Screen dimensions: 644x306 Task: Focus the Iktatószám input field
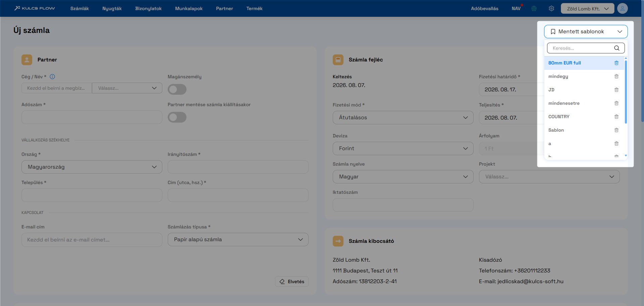point(403,205)
